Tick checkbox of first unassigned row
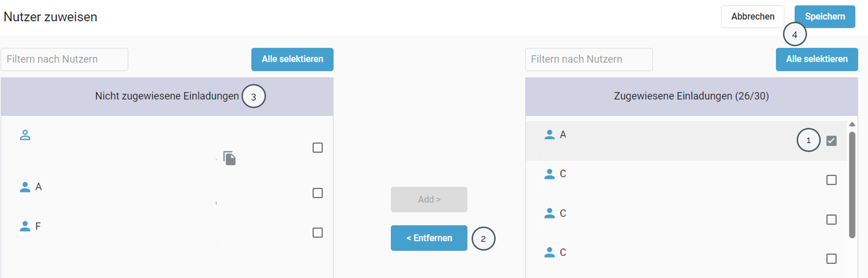 click(x=318, y=148)
